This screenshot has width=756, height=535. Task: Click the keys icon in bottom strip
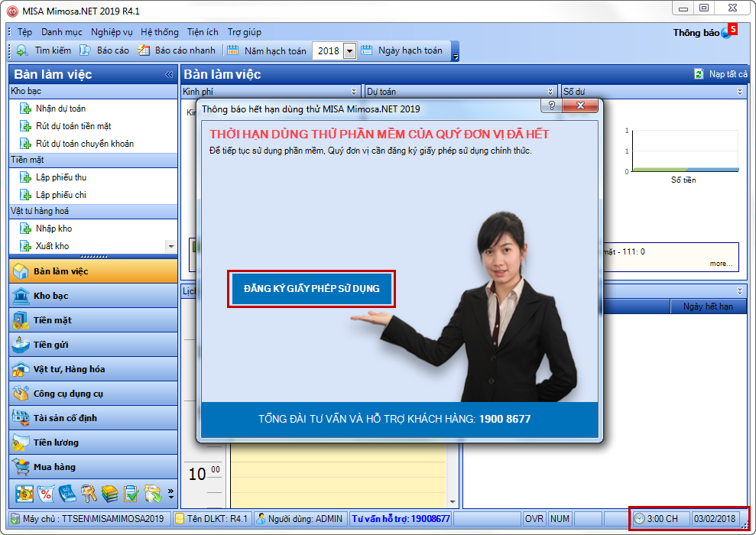coord(89,494)
